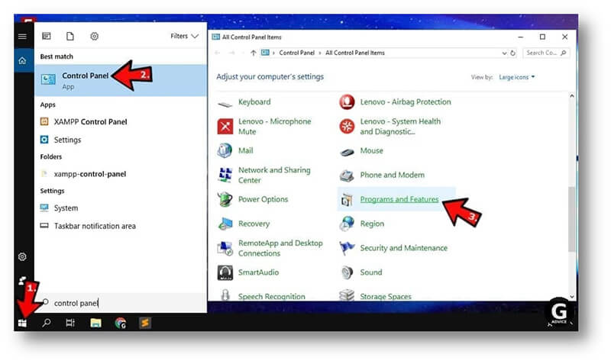Click the Up arrow in Control Panel navigation
Viewport: 611px width, 364px height.
[254, 53]
